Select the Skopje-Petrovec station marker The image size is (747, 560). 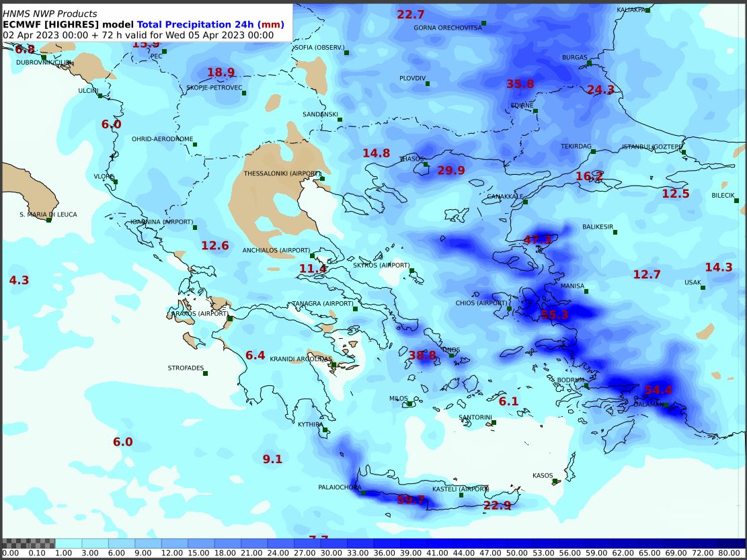[x=245, y=93]
